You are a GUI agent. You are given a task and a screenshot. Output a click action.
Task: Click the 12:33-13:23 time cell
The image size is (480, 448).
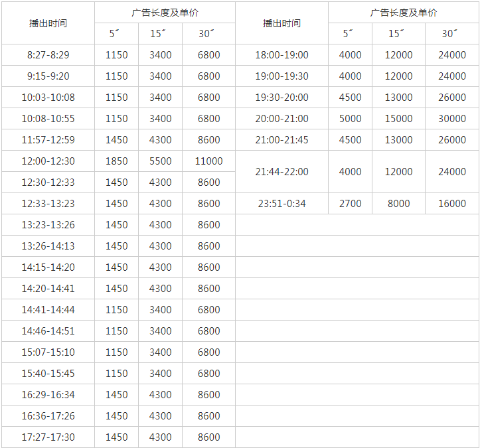(48, 204)
